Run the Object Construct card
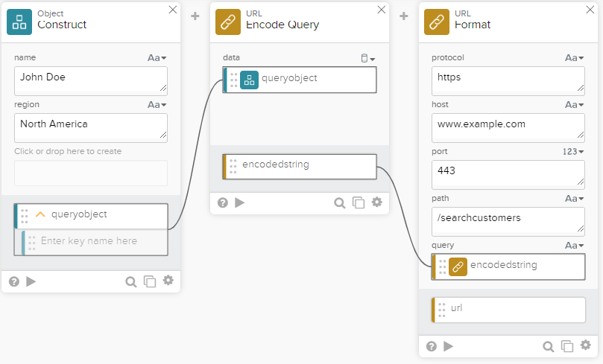This screenshot has width=603, height=364. [x=31, y=281]
